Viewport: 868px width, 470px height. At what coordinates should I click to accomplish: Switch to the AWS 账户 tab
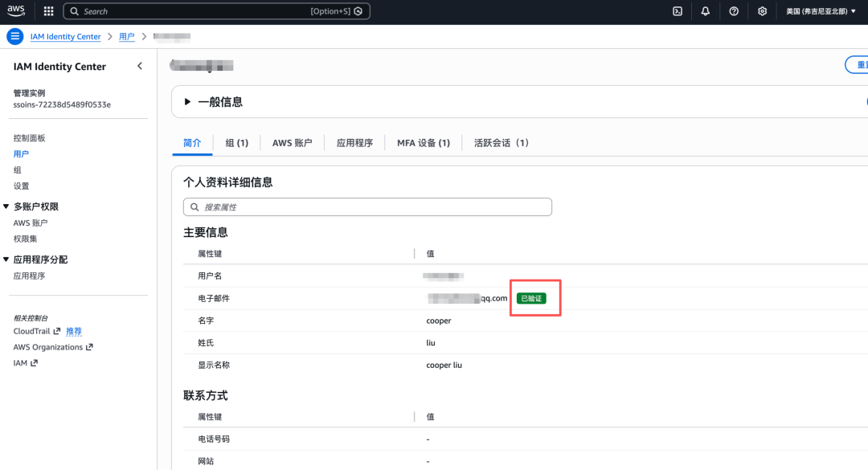tap(293, 143)
